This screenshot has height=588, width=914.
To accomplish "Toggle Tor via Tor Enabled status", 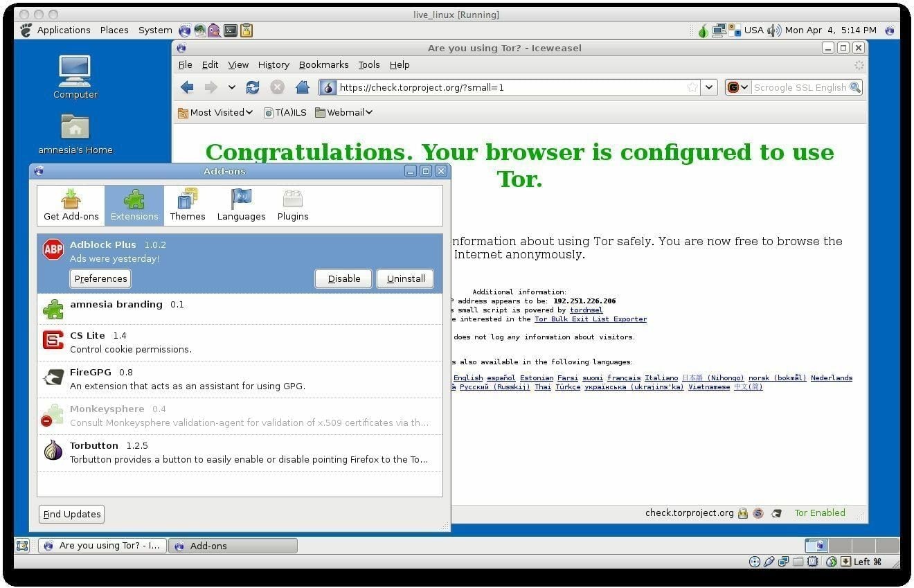I will 820,513.
